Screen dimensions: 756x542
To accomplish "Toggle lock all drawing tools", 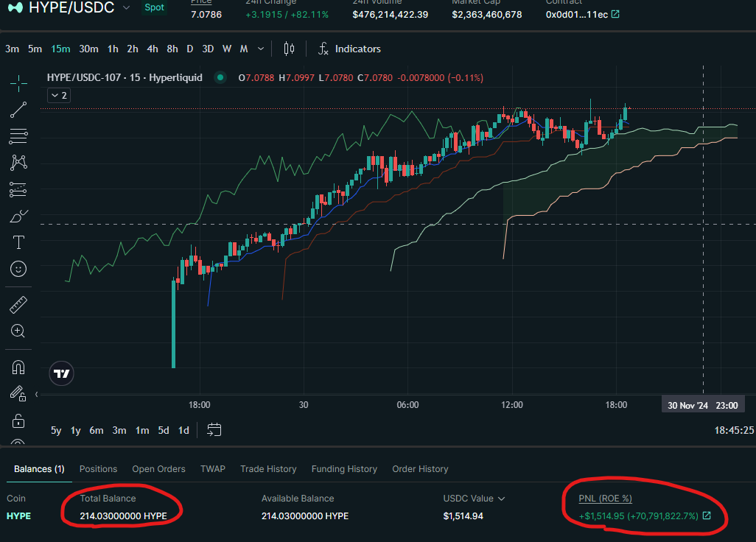I will tap(18, 420).
